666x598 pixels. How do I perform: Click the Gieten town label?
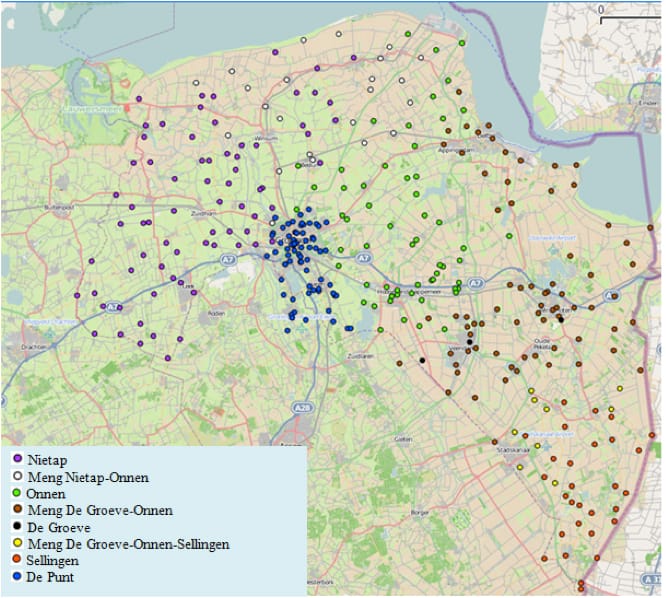point(403,439)
